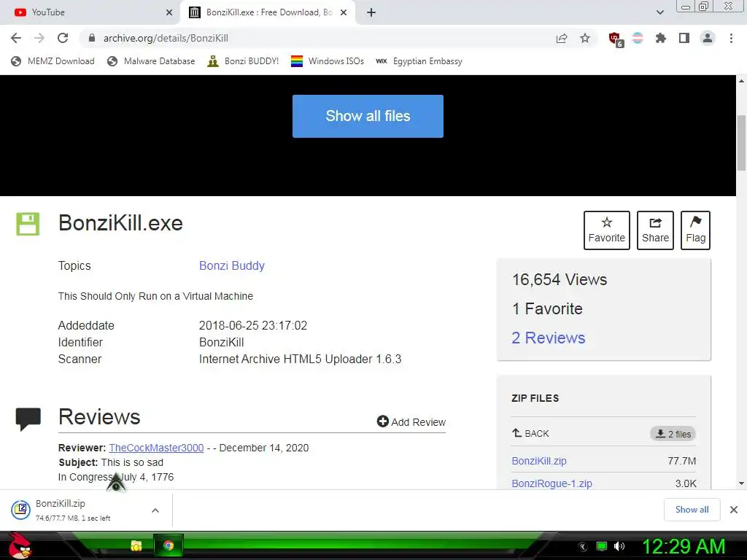Open the 2 Reviews link
747x560 pixels.
point(549,338)
